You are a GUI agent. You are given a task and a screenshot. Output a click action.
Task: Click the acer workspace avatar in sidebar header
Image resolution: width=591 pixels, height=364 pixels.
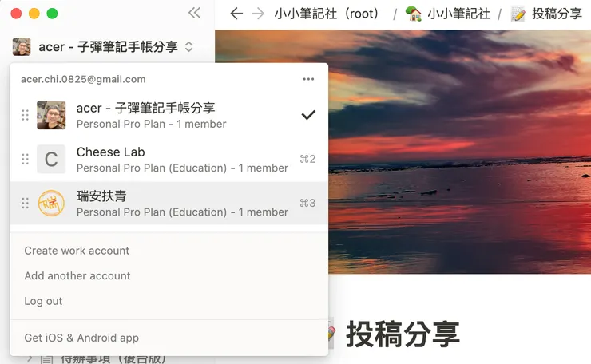click(x=22, y=47)
